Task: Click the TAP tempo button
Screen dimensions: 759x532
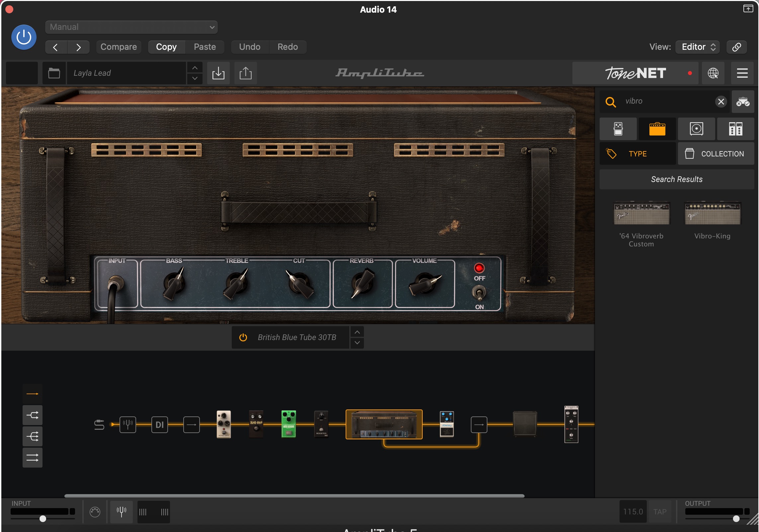Action: (x=660, y=512)
